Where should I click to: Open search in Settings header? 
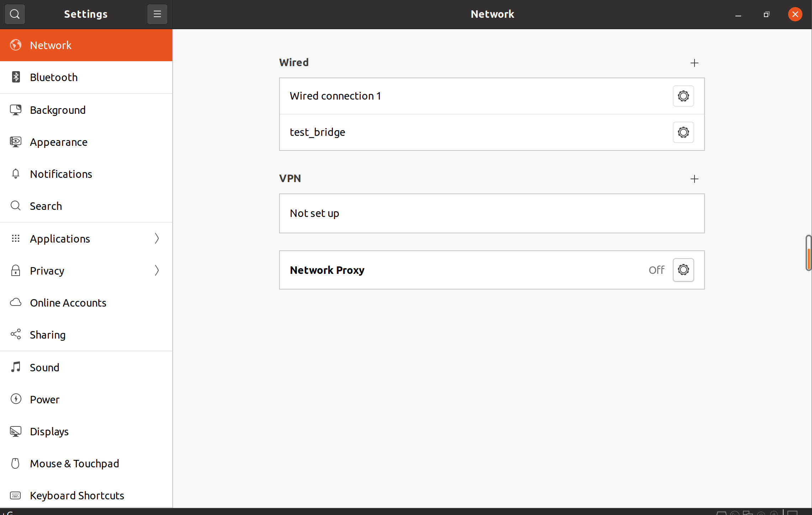point(15,14)
